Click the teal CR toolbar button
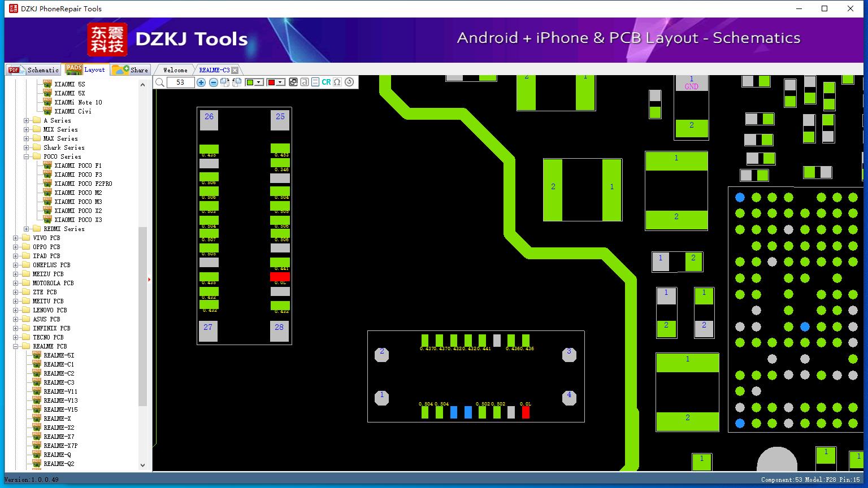 326,82
